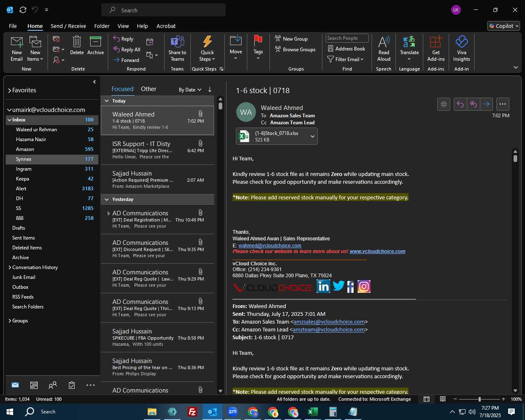Reverse sort order arrow in message list
The width and height of the screenshot is (525, 420).
tap(210, 89)
